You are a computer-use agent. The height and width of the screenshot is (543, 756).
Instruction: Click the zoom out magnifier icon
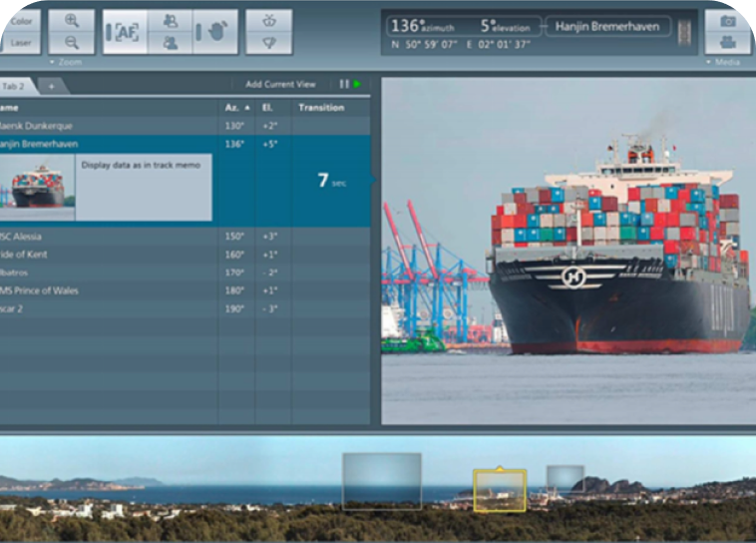click(72, 43)
